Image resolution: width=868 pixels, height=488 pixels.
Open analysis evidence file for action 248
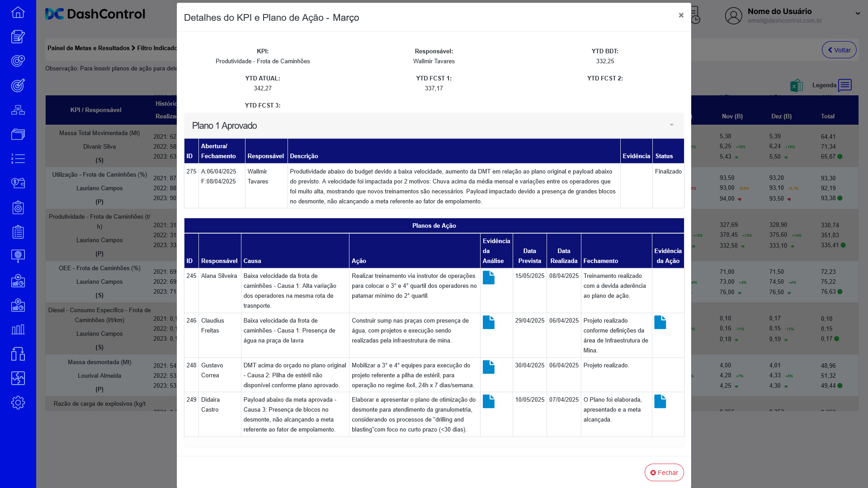point(488,367)
